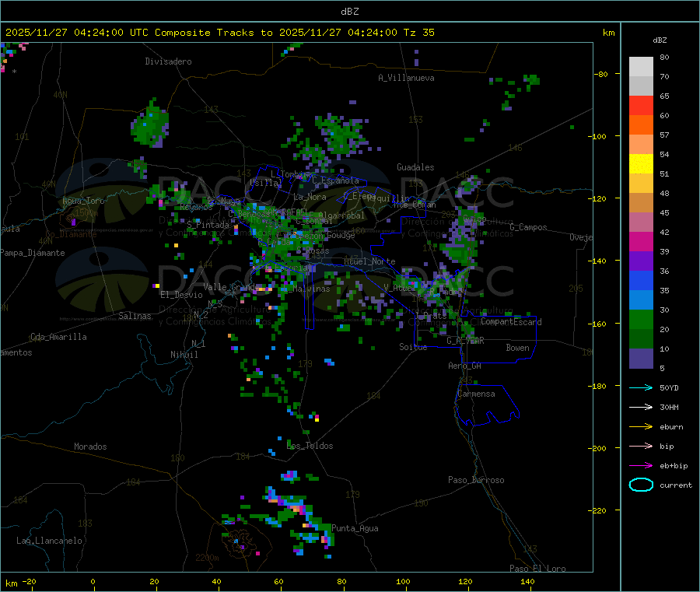Click the 'Guadales' map label
700x592 pixels.
click(x=415, y=167)
